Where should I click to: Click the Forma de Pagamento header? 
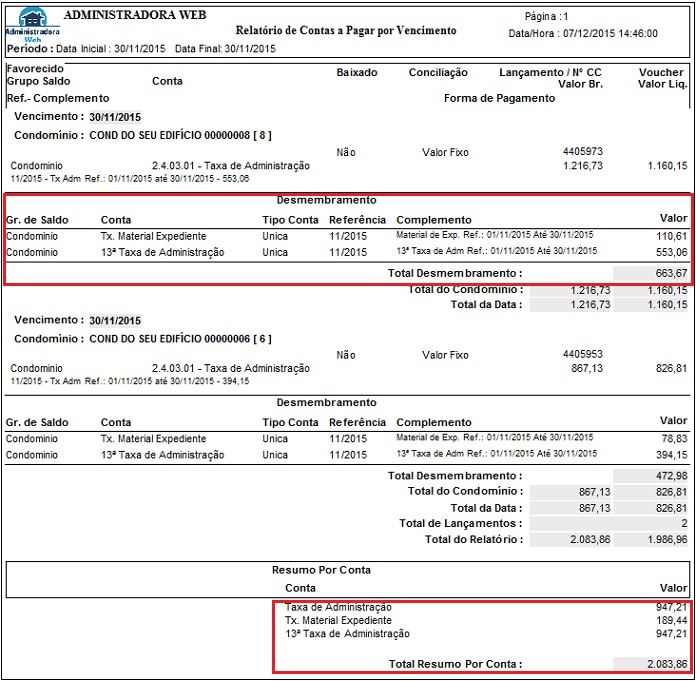coord(499,98)
